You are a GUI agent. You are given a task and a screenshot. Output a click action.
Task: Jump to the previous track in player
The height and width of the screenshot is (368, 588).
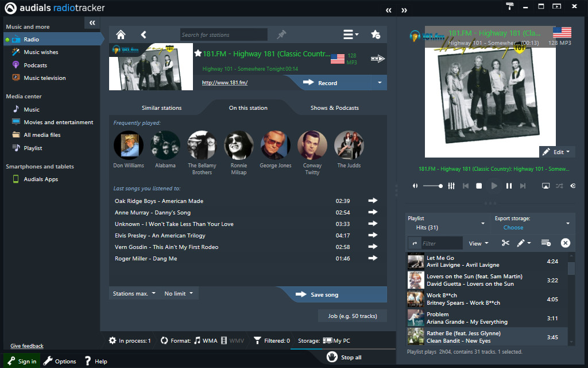[465, 186]
